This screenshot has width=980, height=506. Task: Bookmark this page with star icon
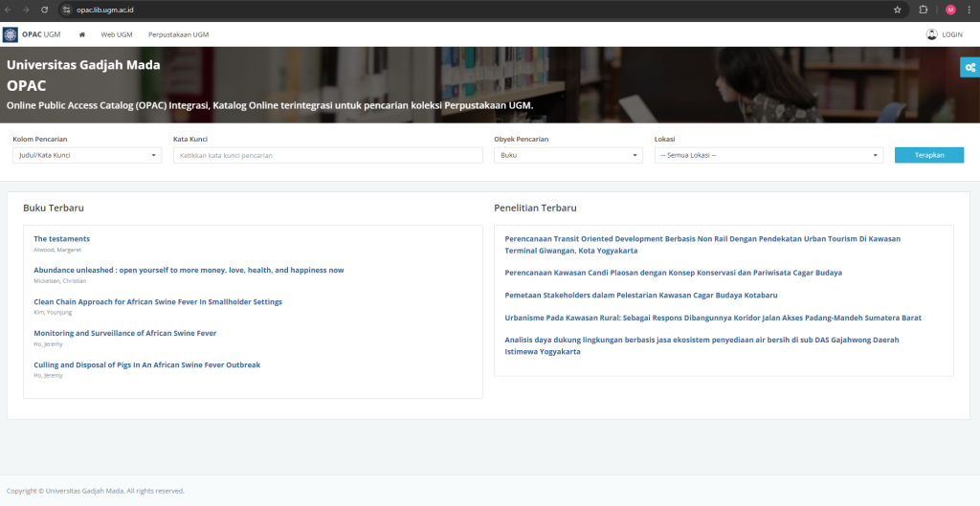coord(897,10)
